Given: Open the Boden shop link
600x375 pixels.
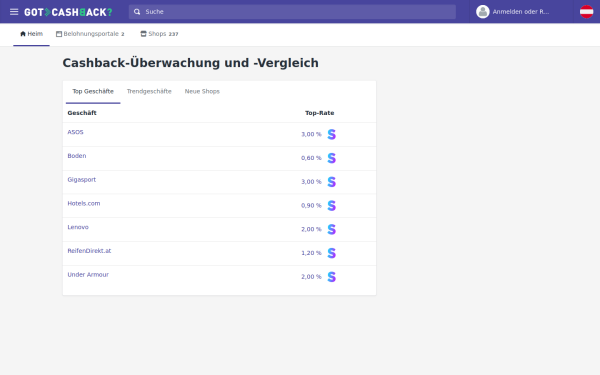Looking at the screenshot, I should click(x=77, y=156).
